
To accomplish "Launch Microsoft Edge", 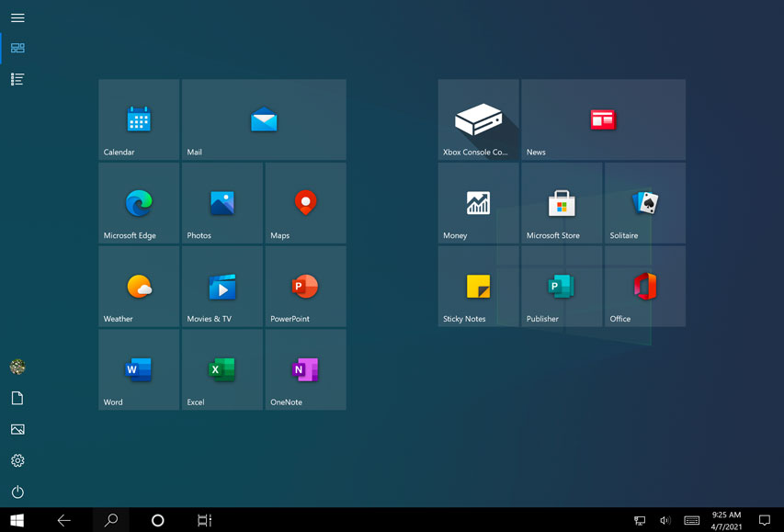I will click(x=138, y=202).
